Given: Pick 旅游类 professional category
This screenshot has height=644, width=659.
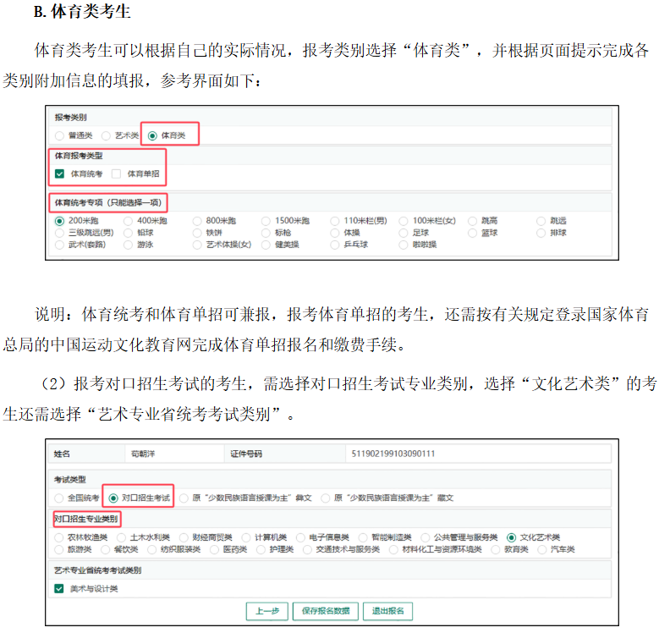Looking at the screenshot, I should point(59,549).
